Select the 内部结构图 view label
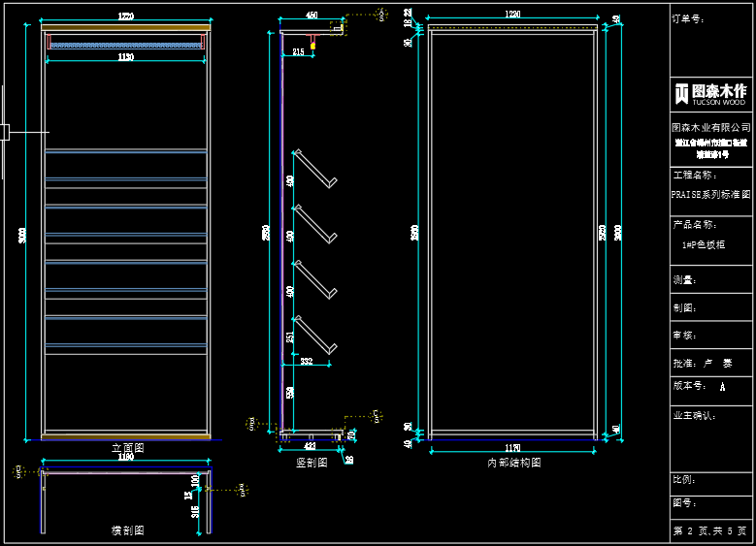The height and width of the screenshot is (546, 756). coord(512,463)
